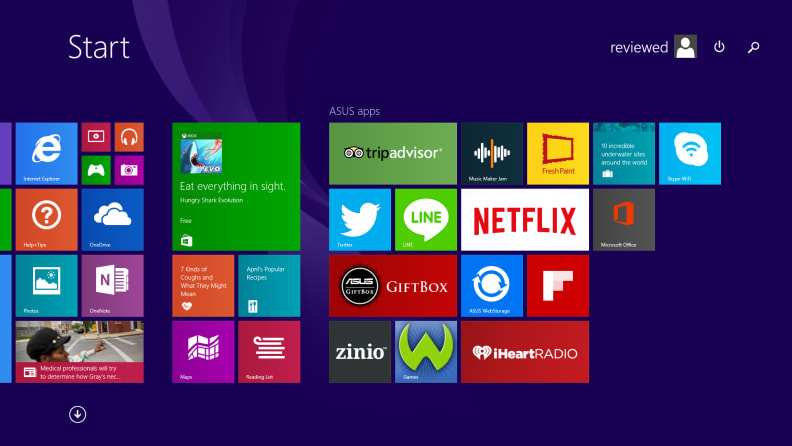Open the Zinio tile

[x=360, y=352]
